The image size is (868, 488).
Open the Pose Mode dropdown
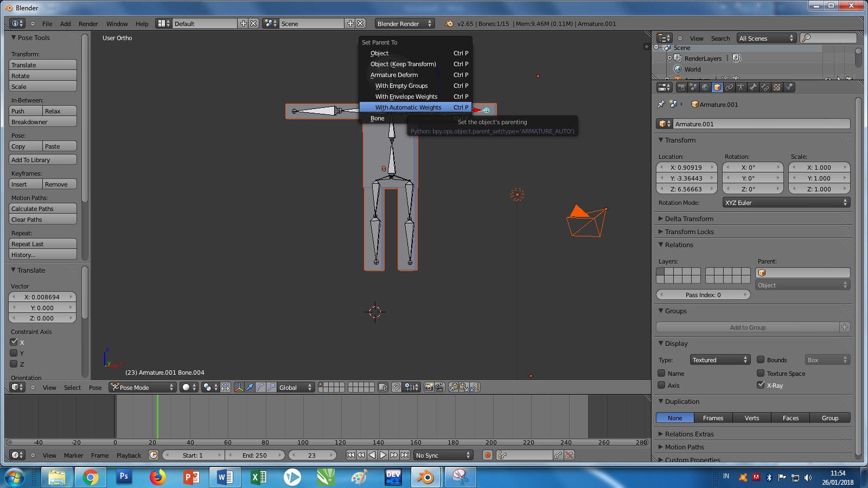[x=142, y=387]
